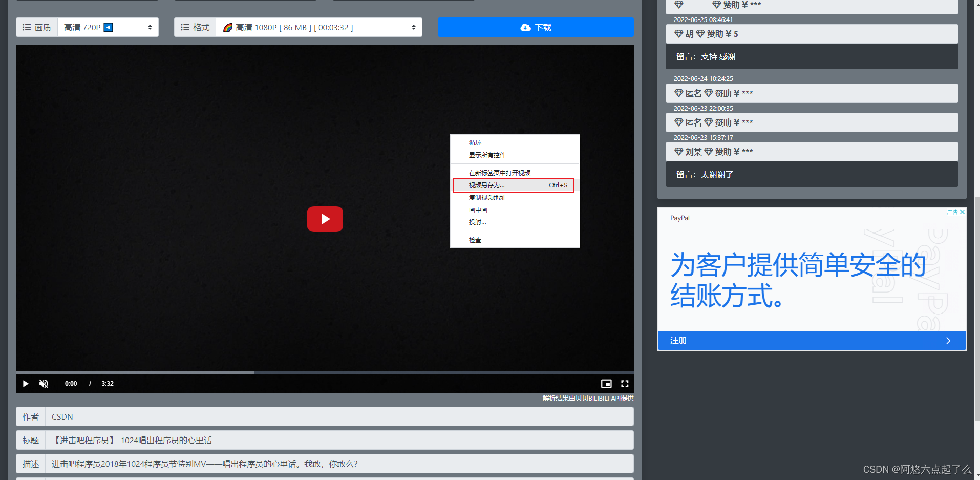Select 显示所有控件 in the context menu
The width and height of the screenshot is (980, 480).
pyautogui.click(x=515, y=155)
